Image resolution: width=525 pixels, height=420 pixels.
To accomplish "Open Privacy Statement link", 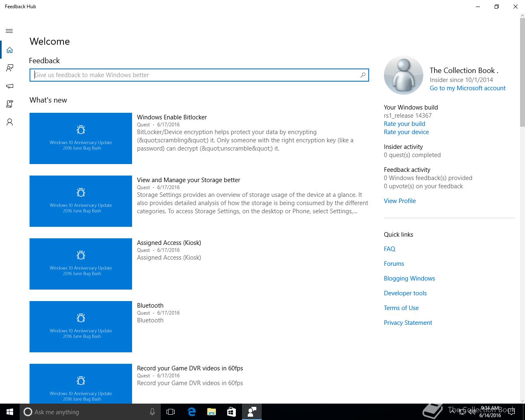I will tap(408, 323).
